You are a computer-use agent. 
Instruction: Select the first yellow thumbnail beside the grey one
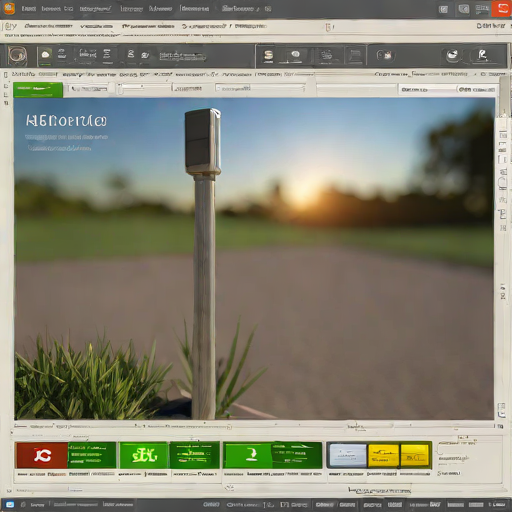(383, 455)
